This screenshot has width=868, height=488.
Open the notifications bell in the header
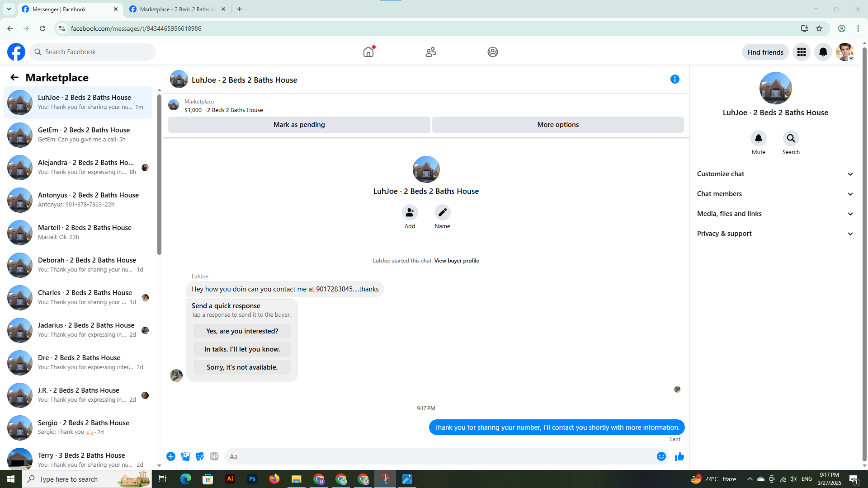[823, 52]
